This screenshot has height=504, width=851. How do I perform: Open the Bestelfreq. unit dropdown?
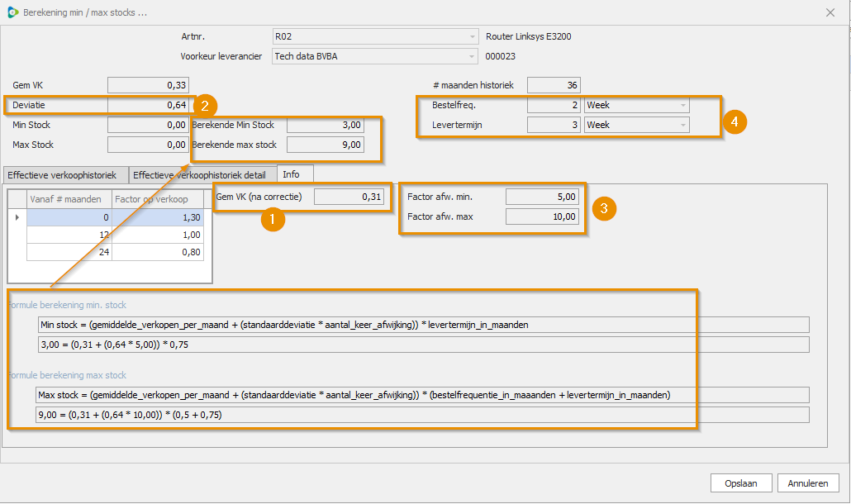click(x=682, y=106)
